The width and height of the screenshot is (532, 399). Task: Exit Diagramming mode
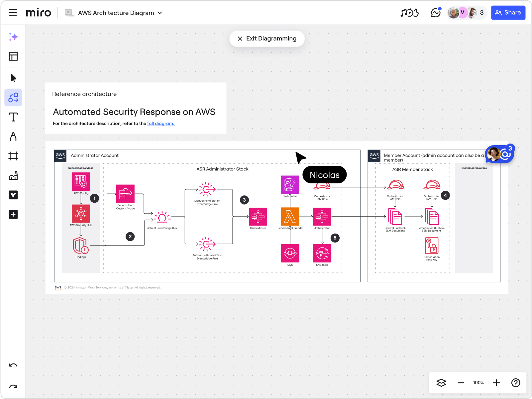point(267,39)
